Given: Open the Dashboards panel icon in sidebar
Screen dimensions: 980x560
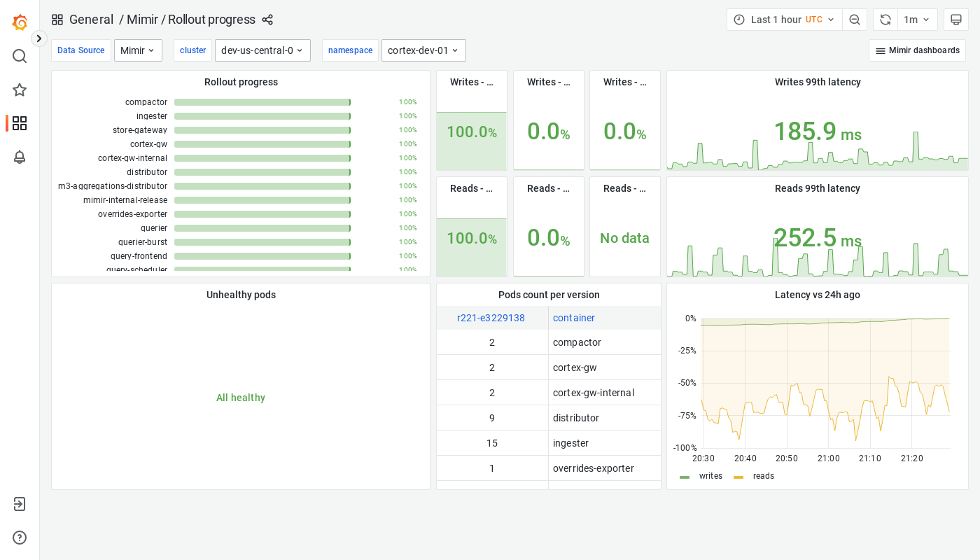Looking at the screenshot, I should click(x=20, y=123).
